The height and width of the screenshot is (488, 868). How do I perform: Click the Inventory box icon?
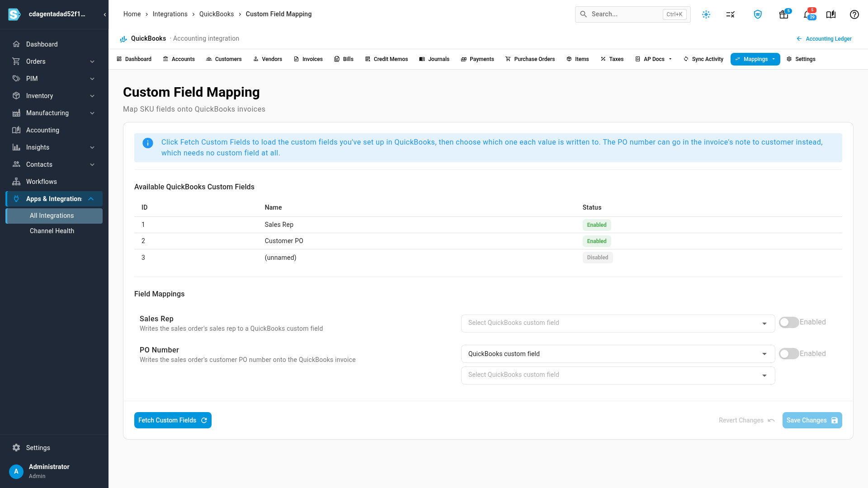[x=16, y=96]
